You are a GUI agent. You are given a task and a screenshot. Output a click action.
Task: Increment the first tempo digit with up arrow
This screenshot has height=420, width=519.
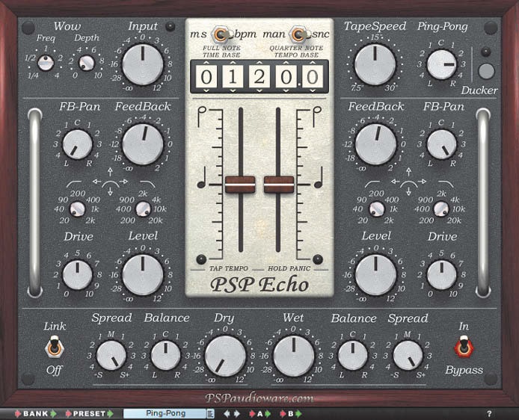point(206,62)
